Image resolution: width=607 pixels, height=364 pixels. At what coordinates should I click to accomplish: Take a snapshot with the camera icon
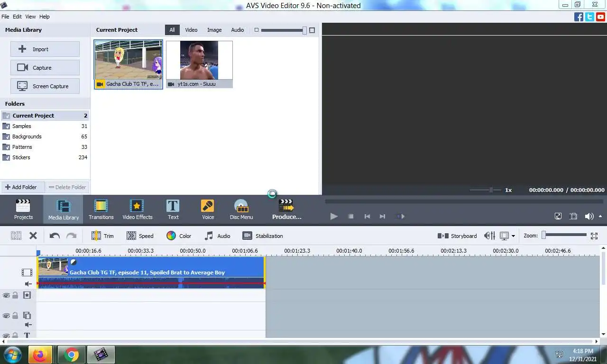pos(573,216)
